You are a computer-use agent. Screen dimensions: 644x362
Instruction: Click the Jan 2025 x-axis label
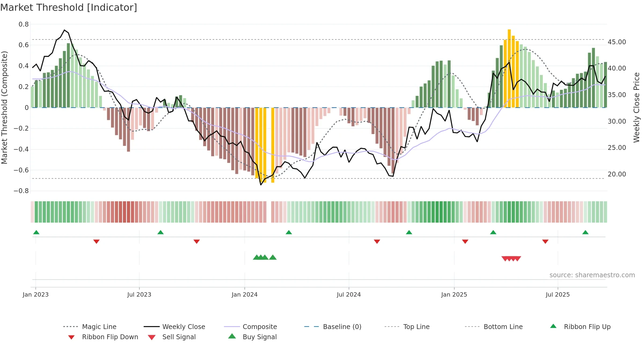tap(454, 294)
